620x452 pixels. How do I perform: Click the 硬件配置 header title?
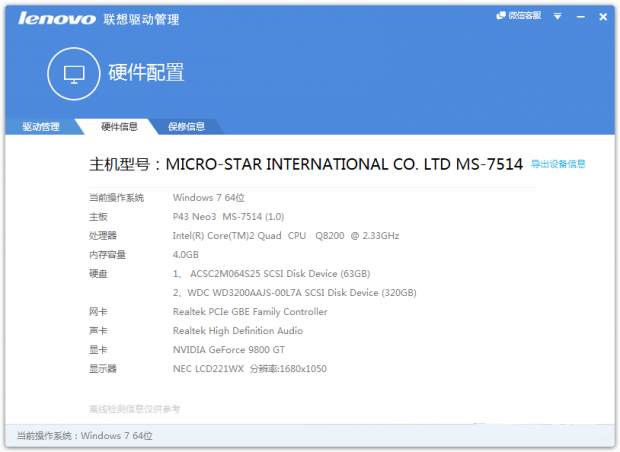pos(146,72)
